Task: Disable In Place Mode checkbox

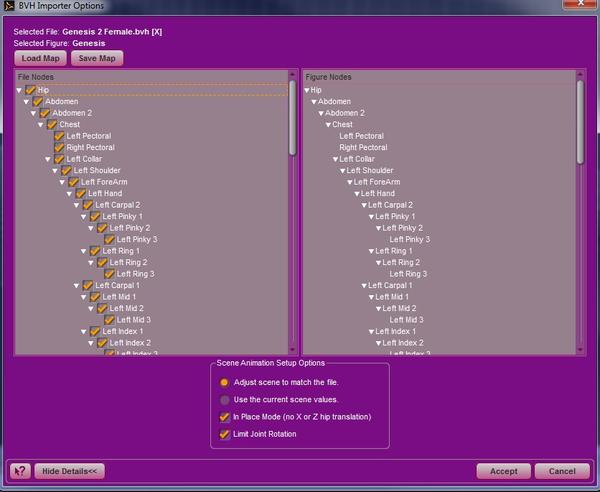Action: (x=225, y=417)
